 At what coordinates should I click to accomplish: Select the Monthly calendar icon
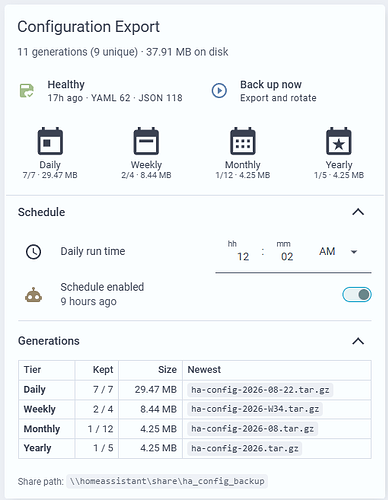point(243,141)
